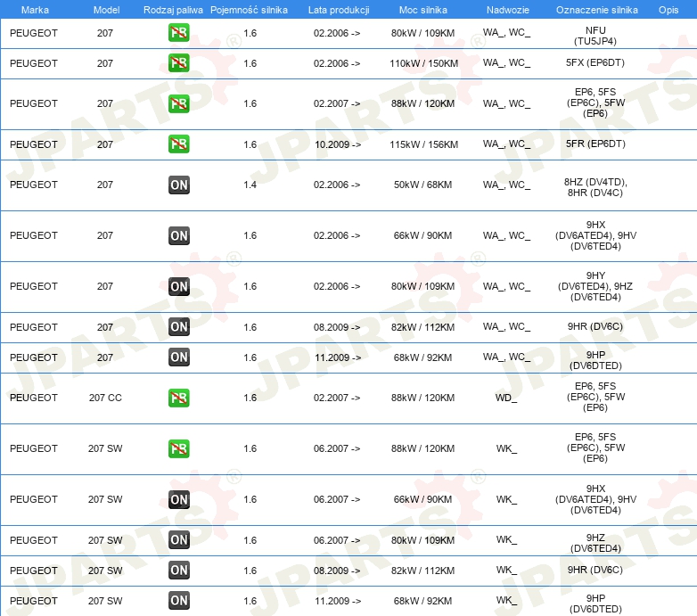Image resolution: width=697 pixels, height=616 pixels.
Task: Click the petrol icon in the 207 CC row
Action: pyautogui.click(x=178, y=398)
